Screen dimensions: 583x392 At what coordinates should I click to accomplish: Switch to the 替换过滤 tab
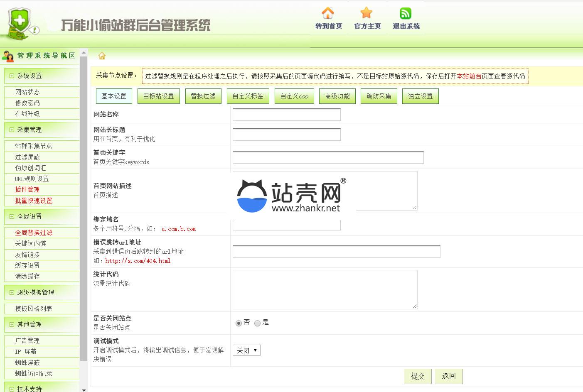click(203, 96)
